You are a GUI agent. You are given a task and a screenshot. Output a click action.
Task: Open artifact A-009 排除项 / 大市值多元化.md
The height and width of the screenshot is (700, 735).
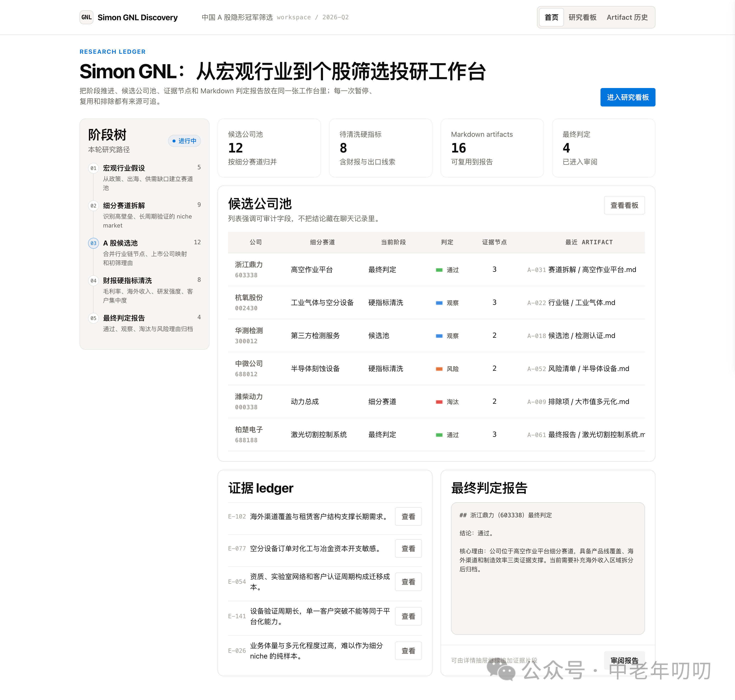coord(578,401)
